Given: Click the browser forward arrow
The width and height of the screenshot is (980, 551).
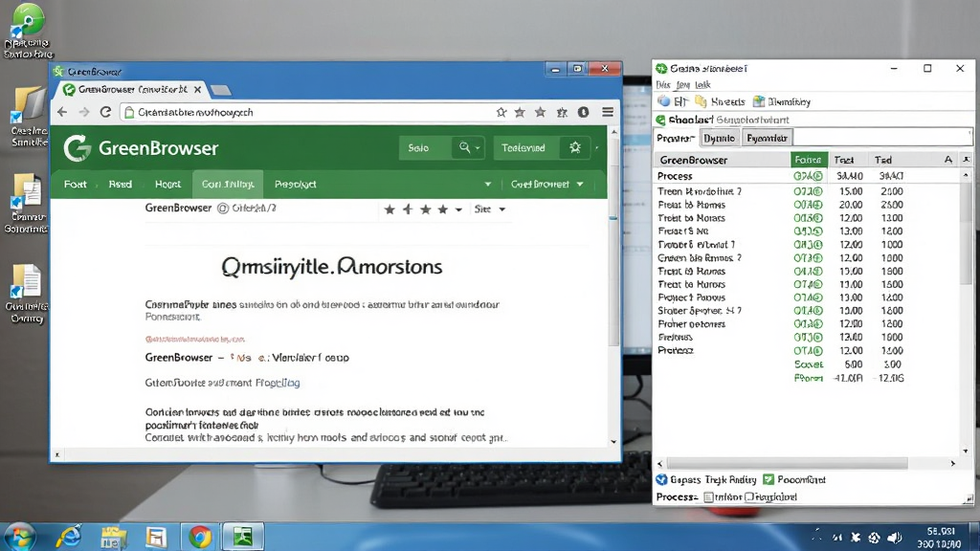Looking at the screenshot, I should coord(84,112).
